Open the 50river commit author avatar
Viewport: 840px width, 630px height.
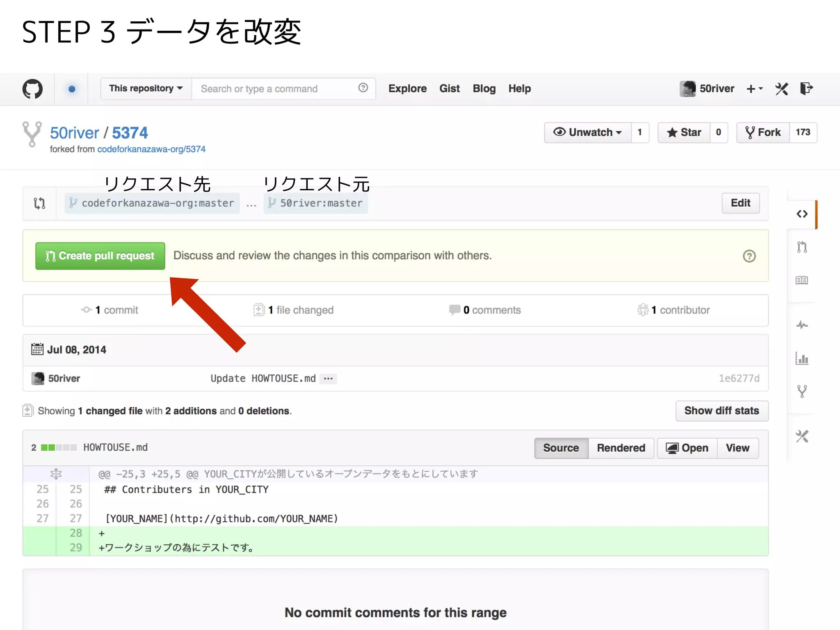(38, 378)
